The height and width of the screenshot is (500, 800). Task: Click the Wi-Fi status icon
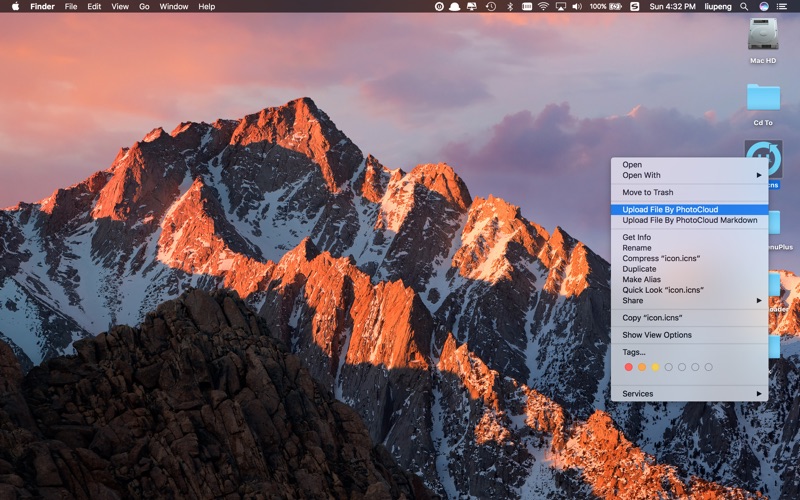(543, 7)
